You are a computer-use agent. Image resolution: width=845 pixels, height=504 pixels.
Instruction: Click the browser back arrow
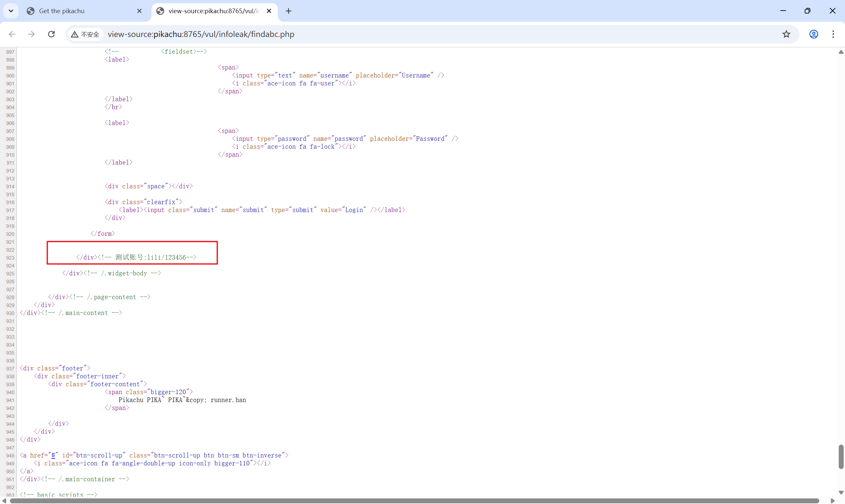[x=12, y=34]
